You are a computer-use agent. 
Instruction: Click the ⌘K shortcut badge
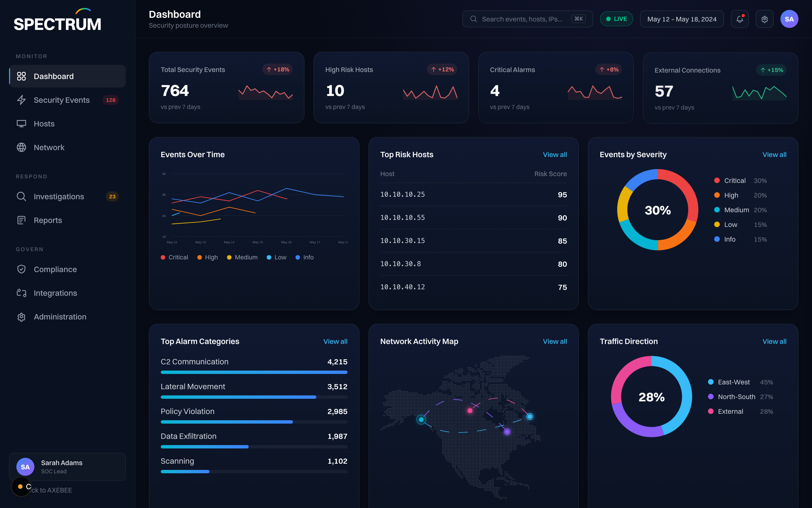click(x=579, y=19)
